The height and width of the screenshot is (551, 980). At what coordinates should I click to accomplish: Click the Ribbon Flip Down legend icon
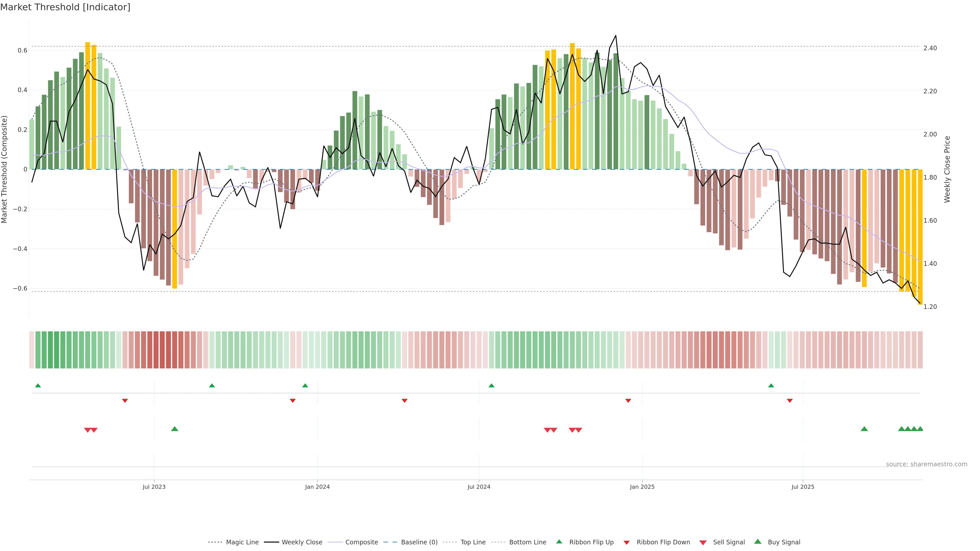626,543
